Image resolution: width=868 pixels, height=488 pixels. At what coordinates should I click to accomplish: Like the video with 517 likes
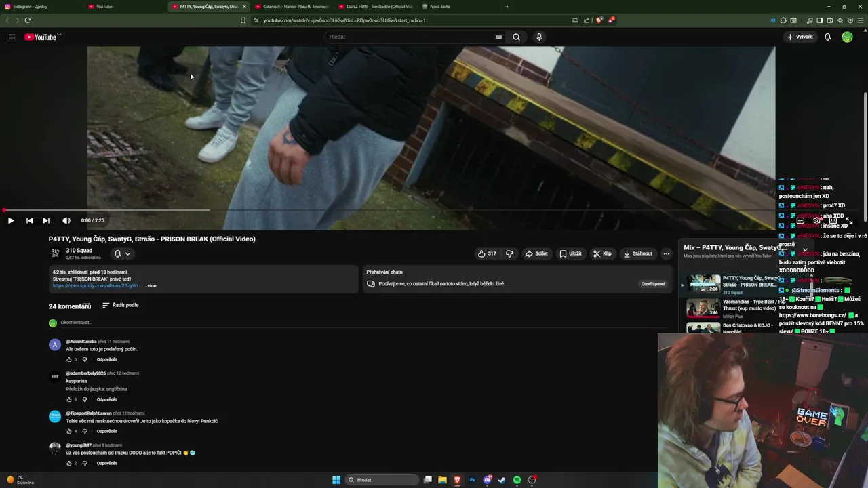[x=487, y=253]
